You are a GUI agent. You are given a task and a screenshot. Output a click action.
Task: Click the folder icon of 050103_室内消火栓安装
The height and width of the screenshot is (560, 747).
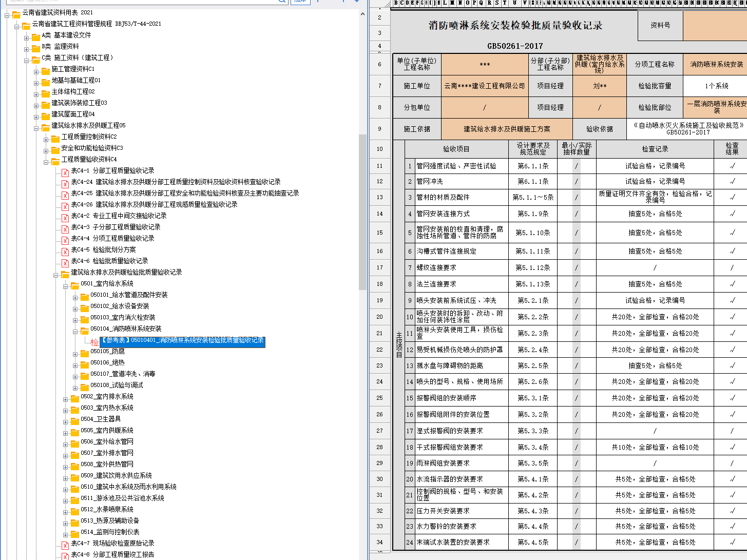pyautogui.click(x=84, y=319)
